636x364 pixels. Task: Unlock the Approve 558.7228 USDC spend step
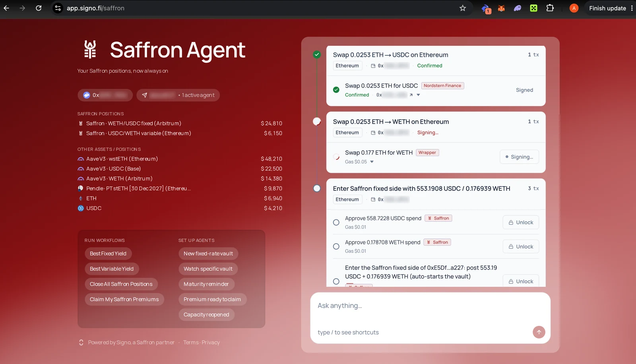(521, 223)
